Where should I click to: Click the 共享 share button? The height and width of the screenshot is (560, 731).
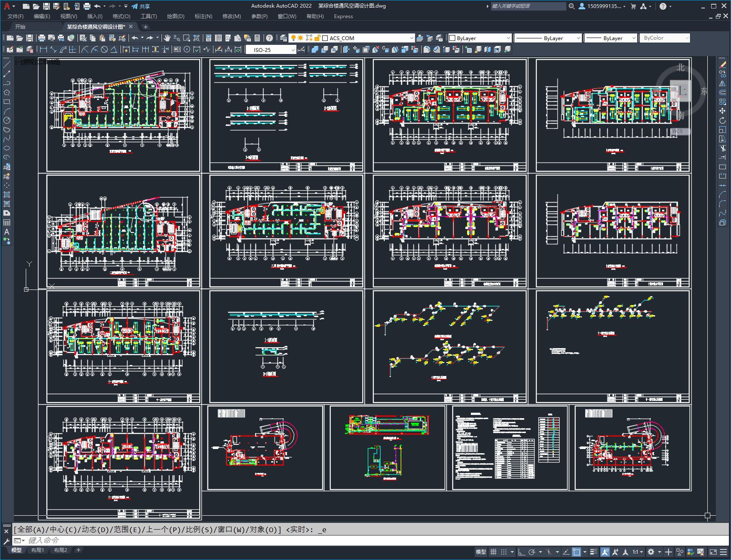point(141,6)
